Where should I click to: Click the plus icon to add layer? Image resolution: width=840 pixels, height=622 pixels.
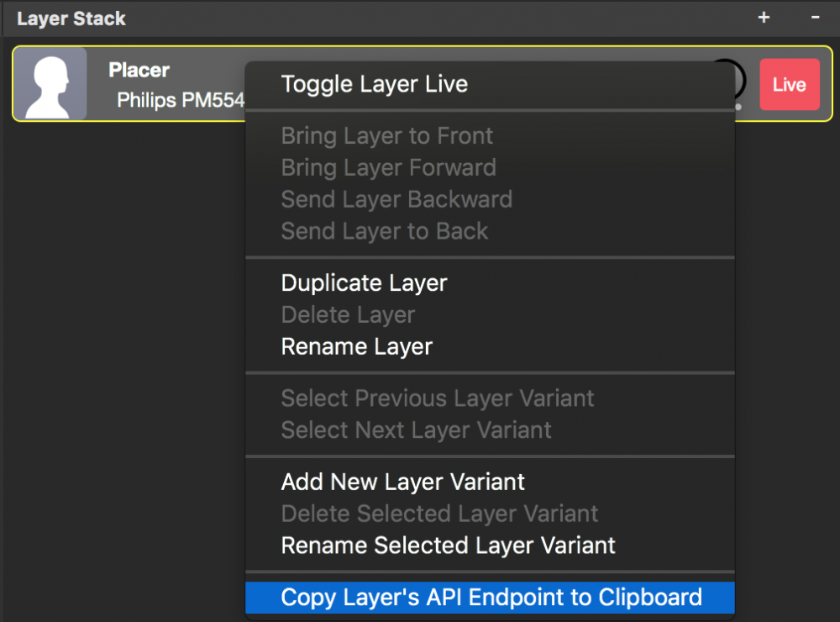(x=764, y=18)
